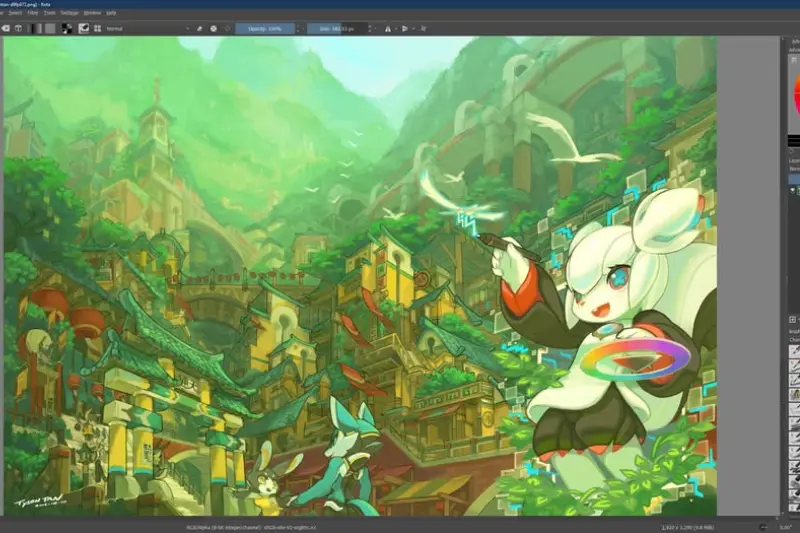Toggle horizontal mirror tool icon
The width and height of the screenshot is (800, 533).
click(x=388, y=29)
